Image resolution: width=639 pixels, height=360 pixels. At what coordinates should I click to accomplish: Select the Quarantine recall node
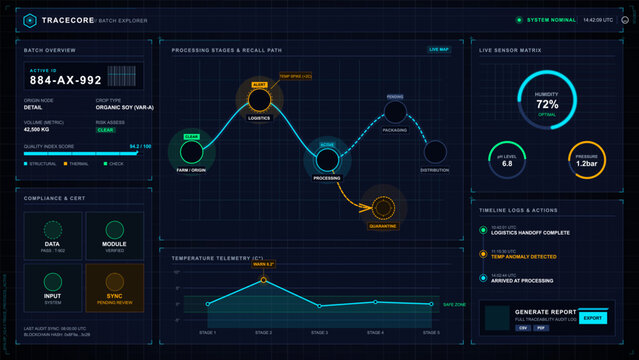click(x=383, y=208)
